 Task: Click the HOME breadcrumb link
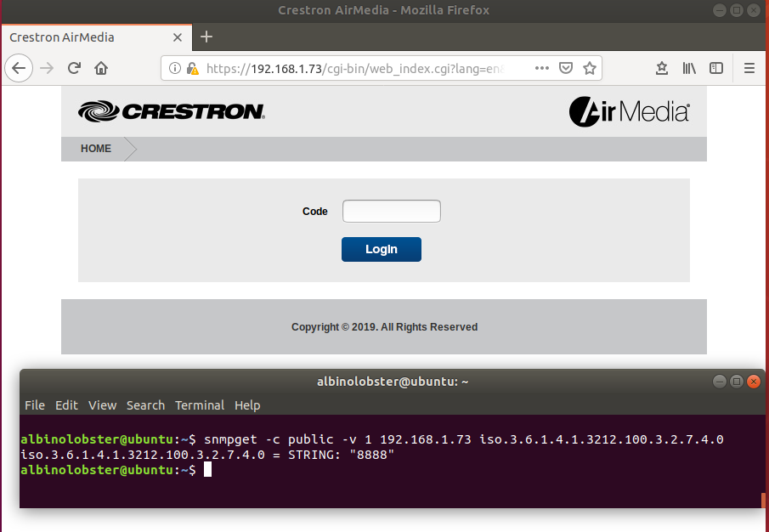[x=96, y=149]
